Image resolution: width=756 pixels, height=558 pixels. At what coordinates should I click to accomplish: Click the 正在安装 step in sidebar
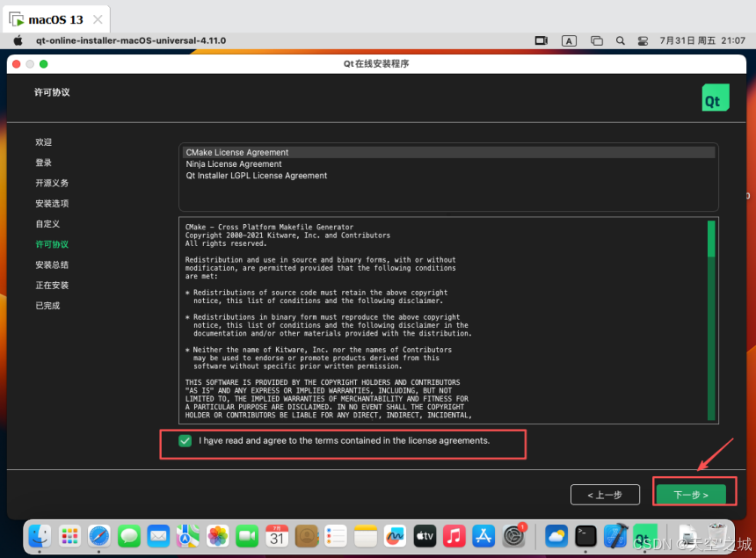tap(52, 286)
